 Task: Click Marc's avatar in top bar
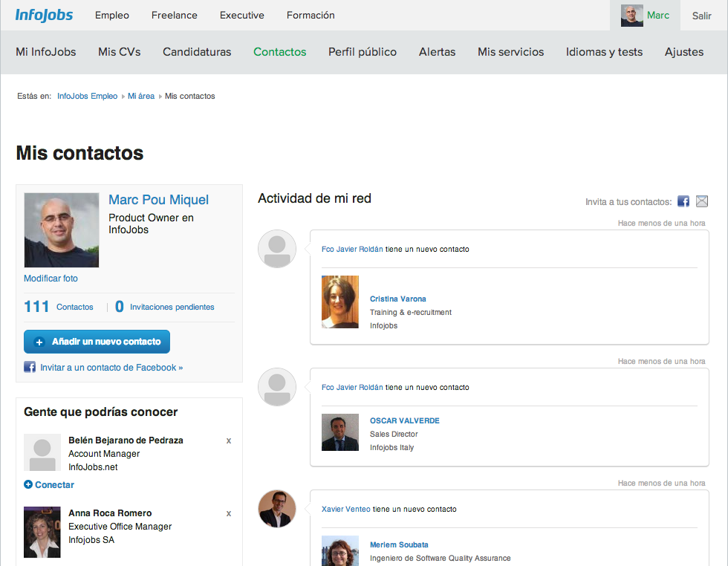tap(632, 16)
